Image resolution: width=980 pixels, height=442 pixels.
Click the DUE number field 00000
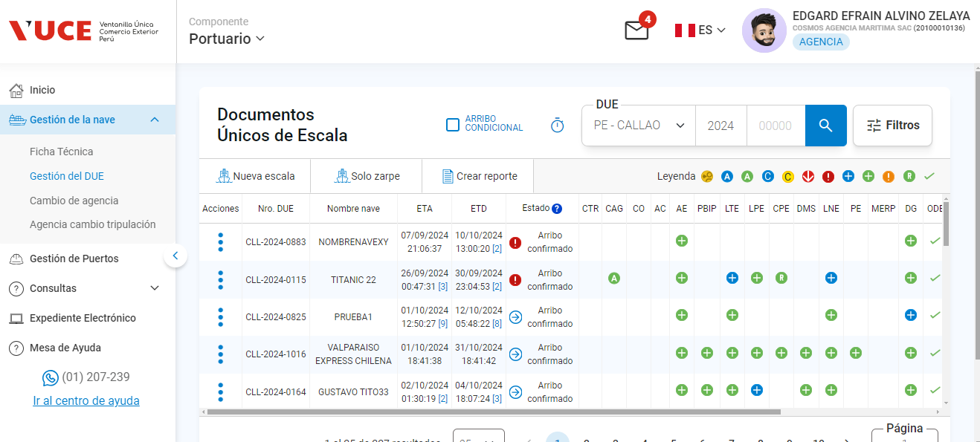click(776, 126)
